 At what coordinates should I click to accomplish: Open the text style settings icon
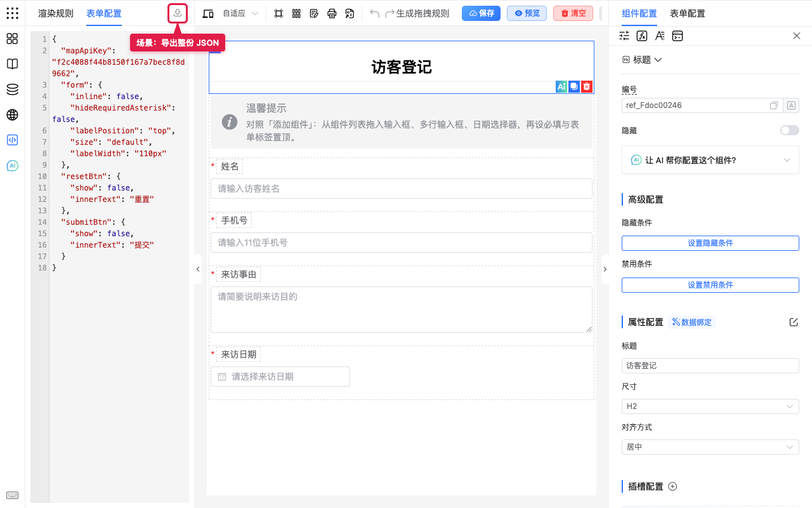click(660, 36)
